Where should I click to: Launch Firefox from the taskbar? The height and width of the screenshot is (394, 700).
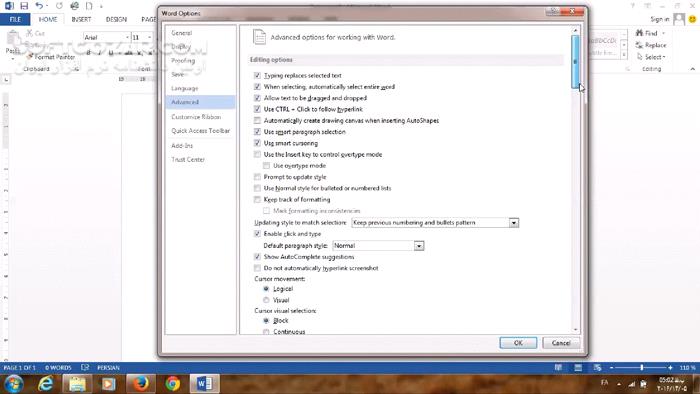[141, 383]
